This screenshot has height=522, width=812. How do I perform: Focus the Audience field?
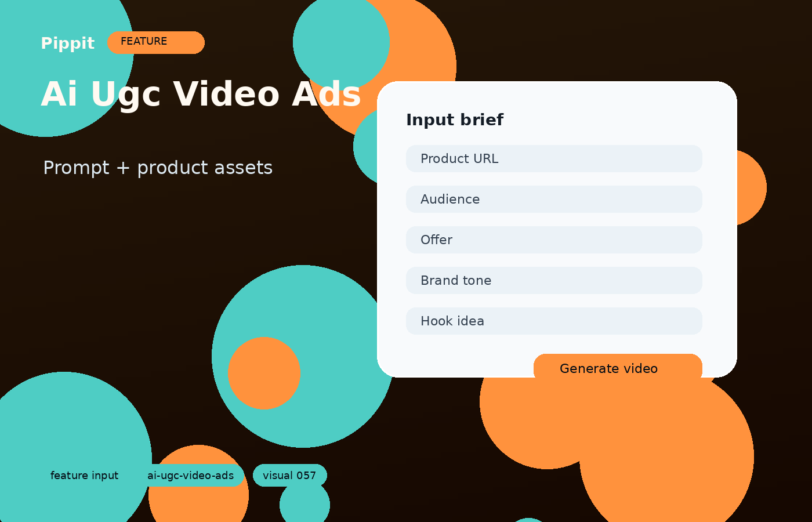pyautogui.click(x=554, y=199)
